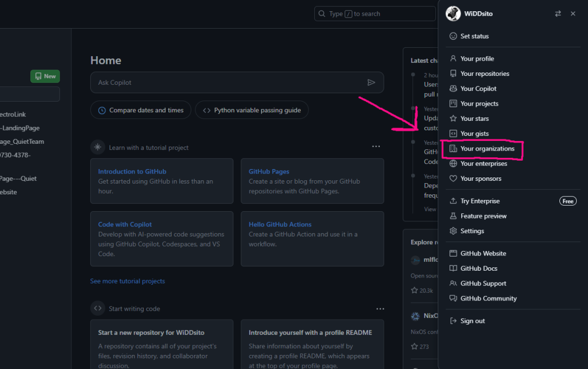Click the green New repository button

pyautogui.click(x=45, y=76)
